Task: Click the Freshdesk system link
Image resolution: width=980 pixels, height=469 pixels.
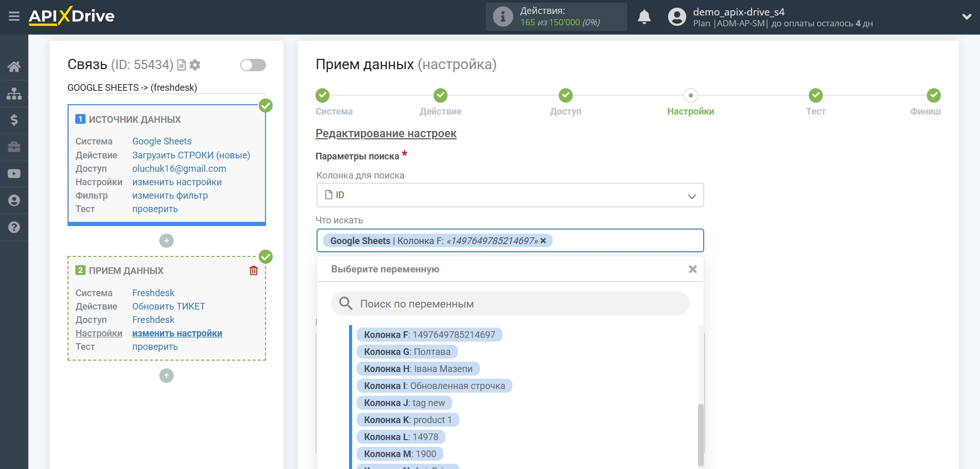Action: 153,293
